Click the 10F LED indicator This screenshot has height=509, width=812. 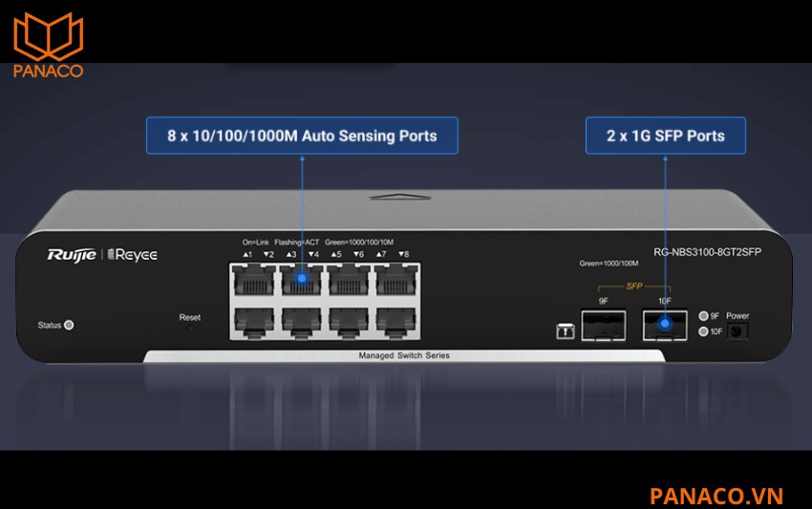tap(703, 331)
